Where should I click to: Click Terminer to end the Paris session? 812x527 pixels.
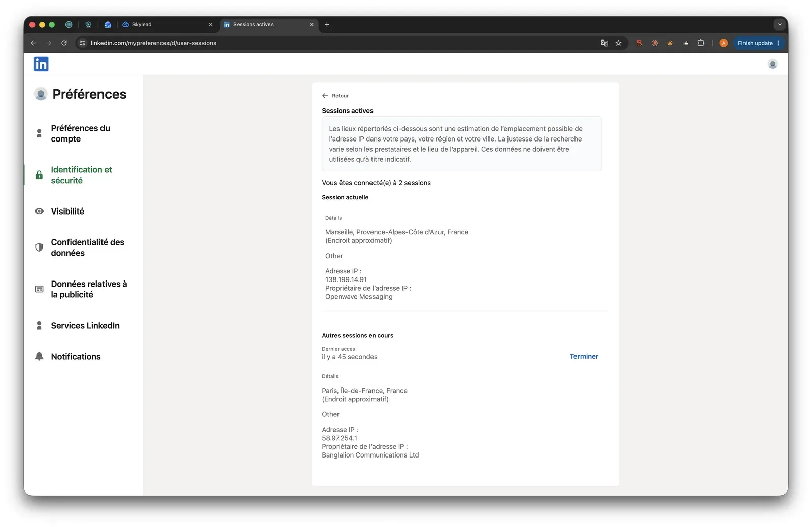coord(584,356)
